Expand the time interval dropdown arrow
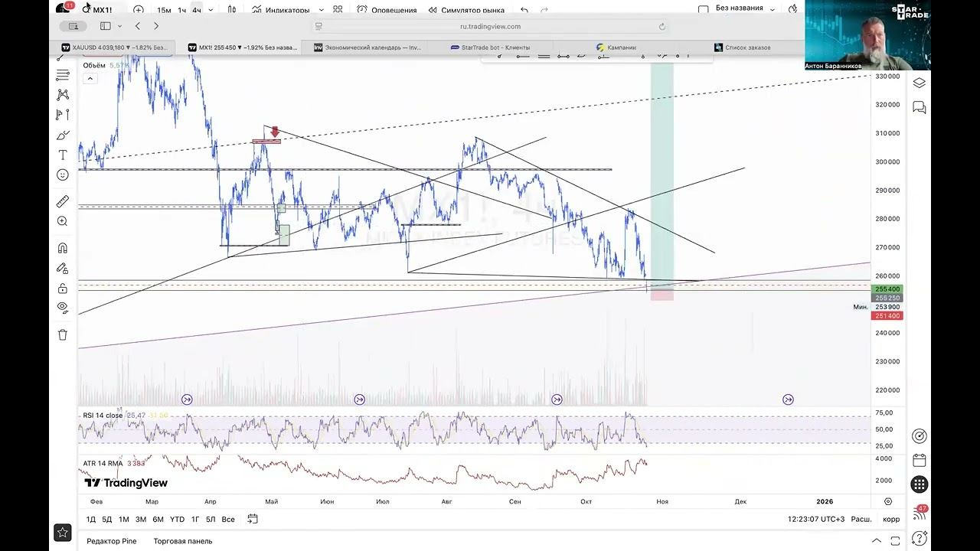Viewport: 980px width, 551px height. pyautogui.click(x=211, y=11)
